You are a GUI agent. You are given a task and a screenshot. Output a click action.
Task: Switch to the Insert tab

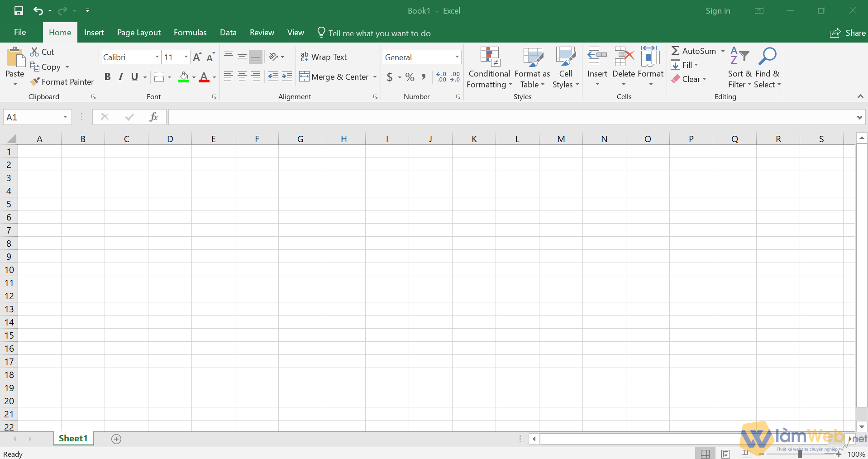point(94,33)
